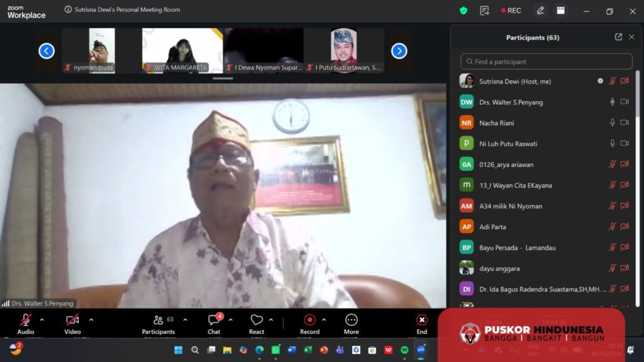Mute Nacha Riani's microphone icon
Screen dimensions: 644x362
[612, 123]
